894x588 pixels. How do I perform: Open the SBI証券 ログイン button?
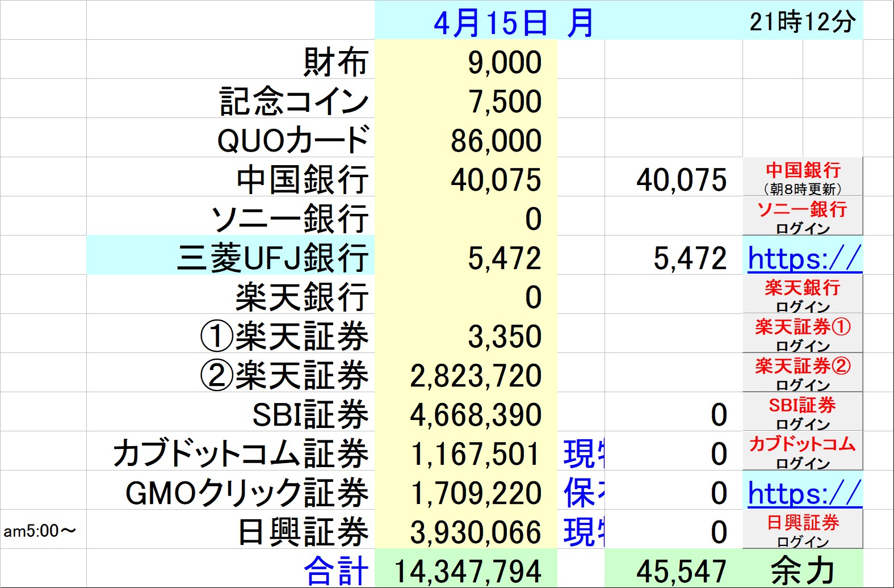803,412
